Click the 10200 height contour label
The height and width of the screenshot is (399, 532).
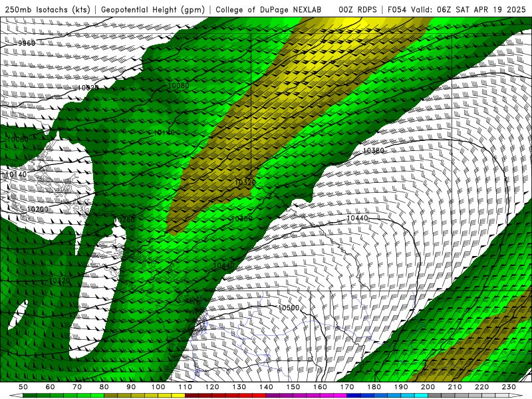(x=37, y=209)
